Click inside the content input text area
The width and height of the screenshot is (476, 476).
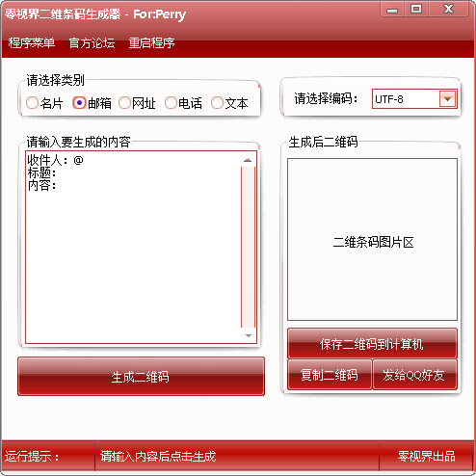(x=133, y=248)
